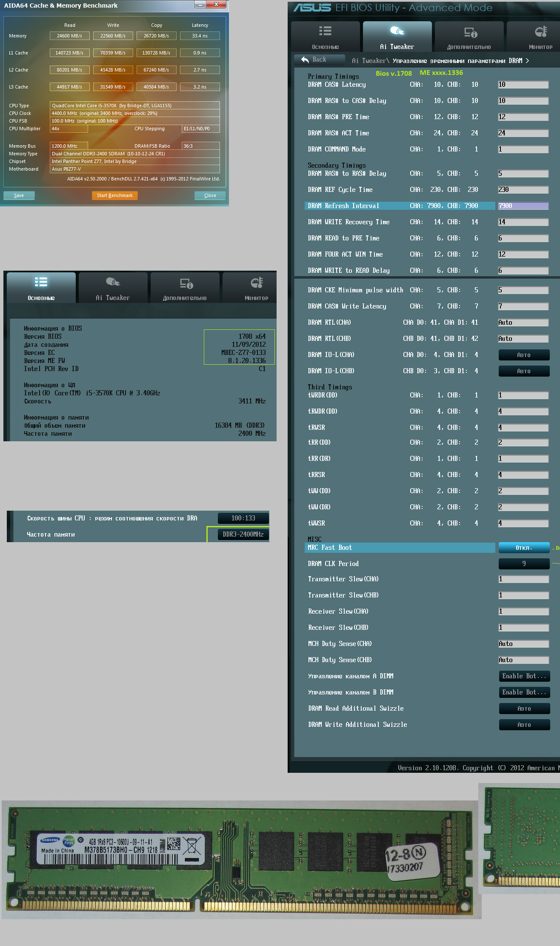Open channel B DIMM control Enable Bot... dropdown

[x=524, y=692]
